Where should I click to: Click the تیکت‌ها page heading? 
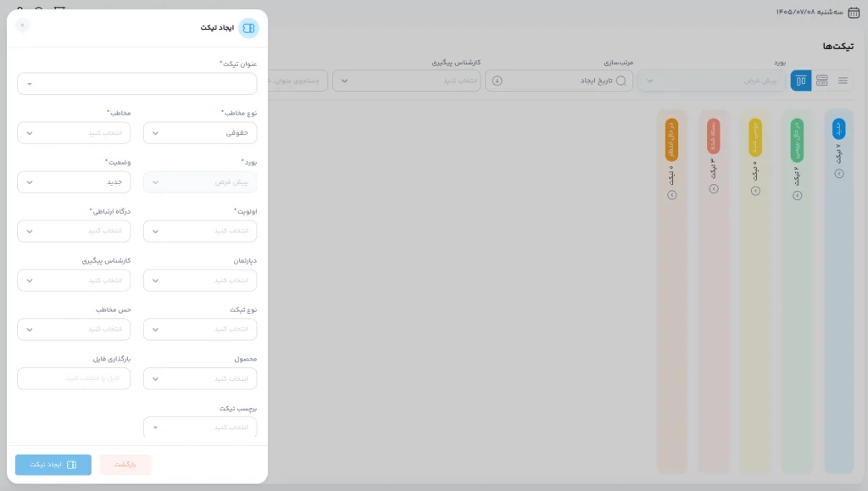pyautogui.click(x=838, y=47)
